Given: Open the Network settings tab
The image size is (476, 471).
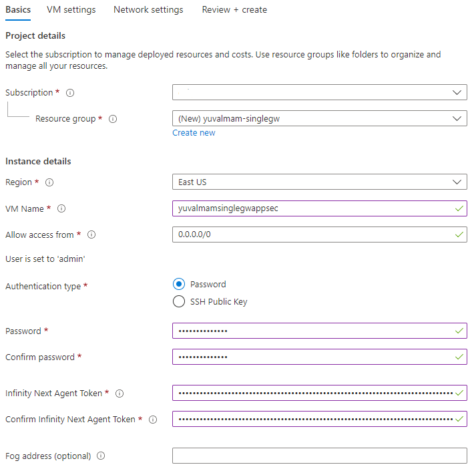Looking at the screenshot, I should click(148, 10).
